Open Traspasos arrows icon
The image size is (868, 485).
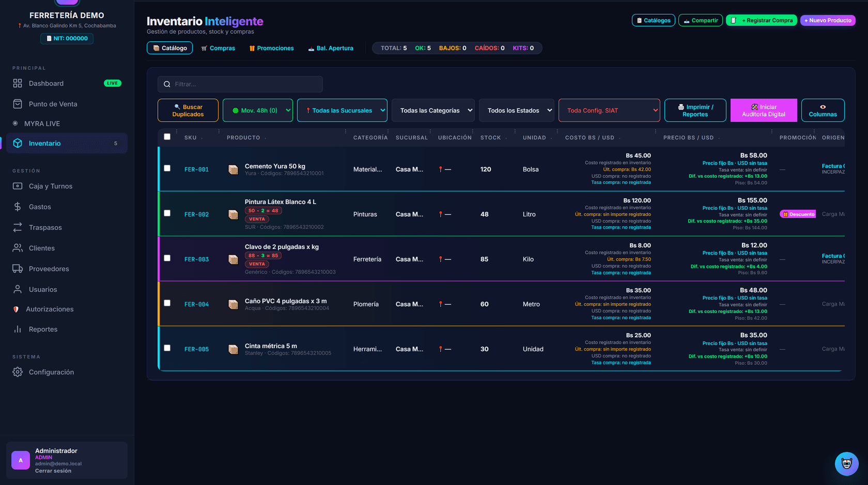pos(18,227)
